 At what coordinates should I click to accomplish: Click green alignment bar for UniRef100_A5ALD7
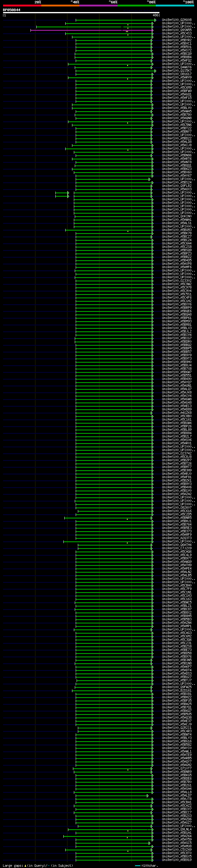click(x=112, y=796)
